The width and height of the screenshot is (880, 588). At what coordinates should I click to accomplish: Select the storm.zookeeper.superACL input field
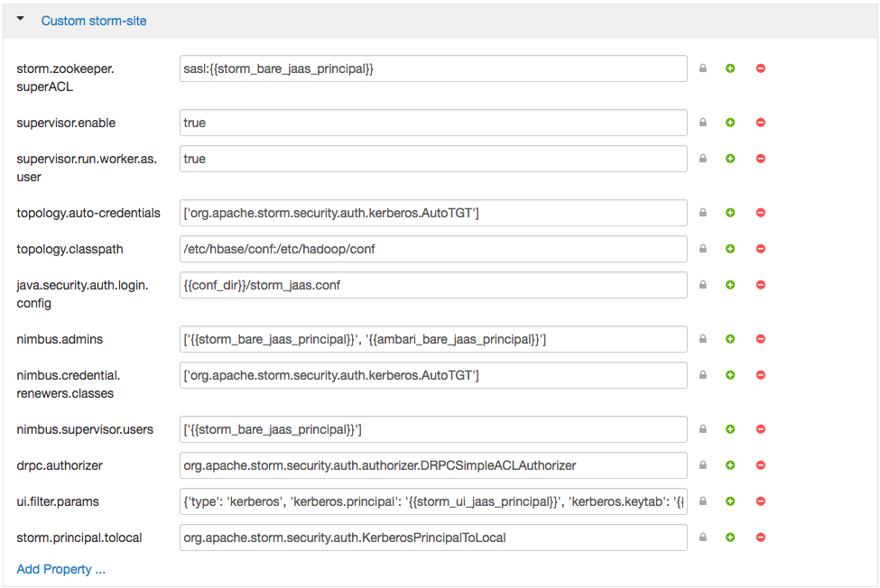(433, 69)
